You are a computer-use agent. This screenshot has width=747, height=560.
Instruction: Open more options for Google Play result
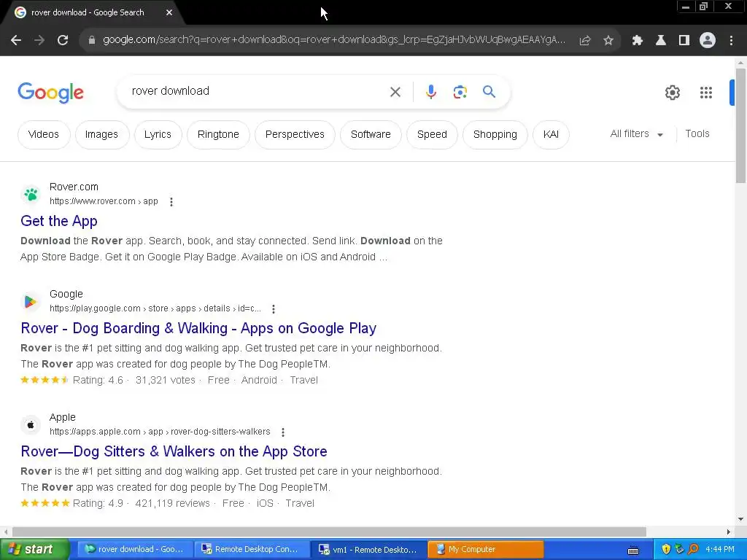click(x=274, y=309)
